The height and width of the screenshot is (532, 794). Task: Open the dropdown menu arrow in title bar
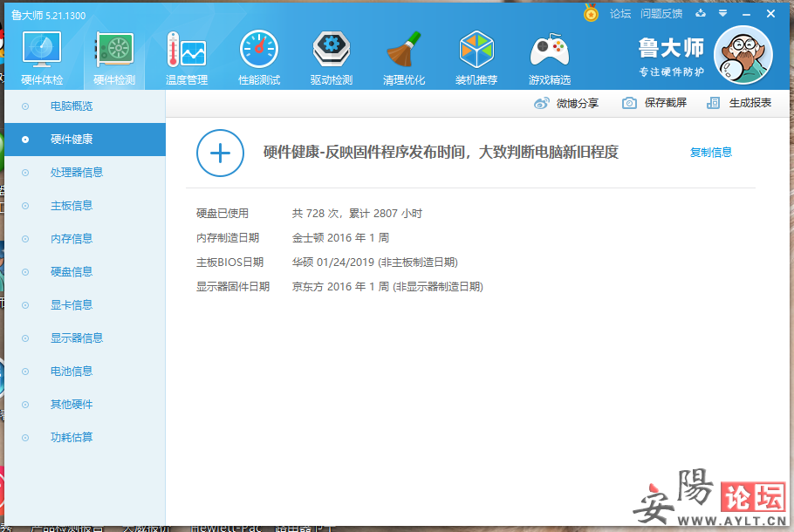(723, 13)
